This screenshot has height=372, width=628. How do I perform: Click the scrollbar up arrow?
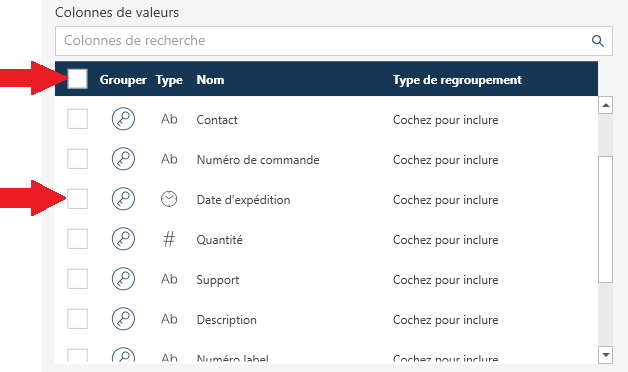(x=606, y=105)
